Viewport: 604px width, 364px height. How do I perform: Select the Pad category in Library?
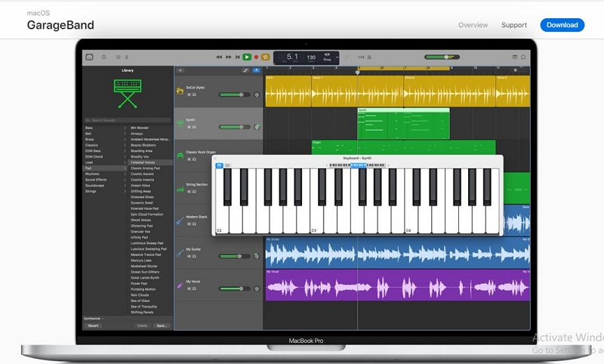[x=105, y=168]
